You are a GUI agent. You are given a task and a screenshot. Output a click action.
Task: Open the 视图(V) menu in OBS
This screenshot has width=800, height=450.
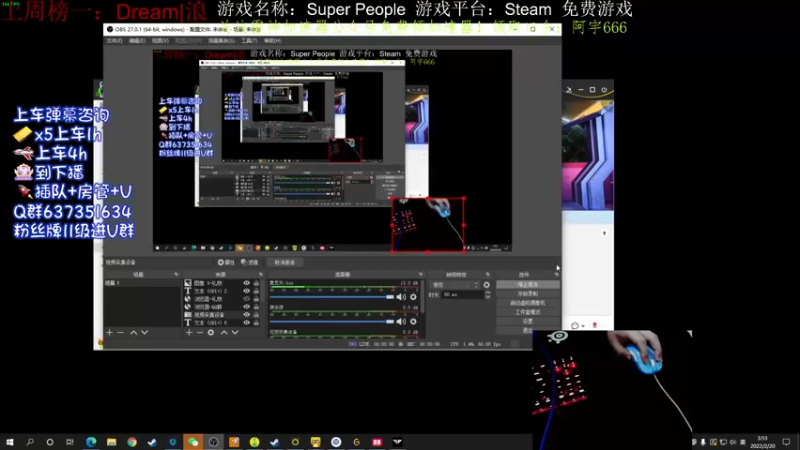(160, 41)
